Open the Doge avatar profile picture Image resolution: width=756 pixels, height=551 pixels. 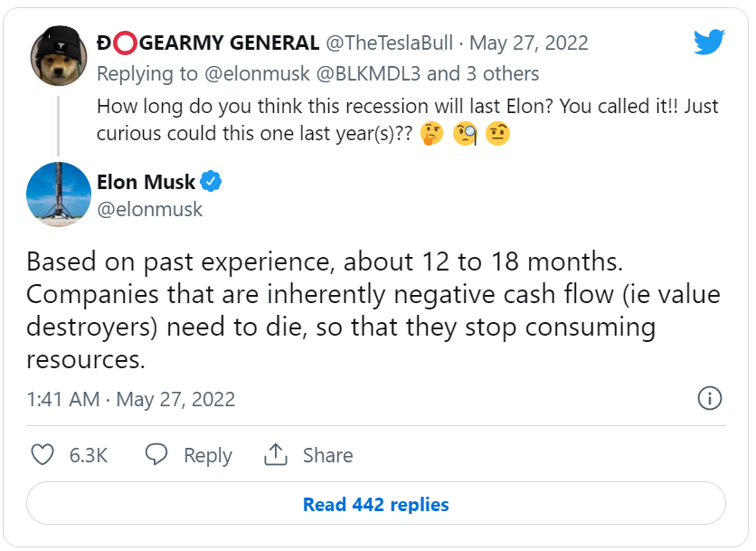tap(58, 56)
